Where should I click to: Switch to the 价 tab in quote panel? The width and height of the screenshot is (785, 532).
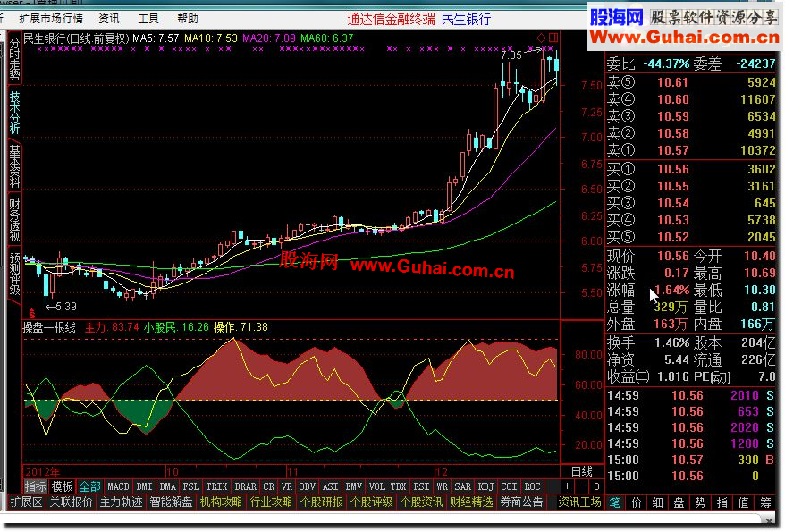click(x=637, y=502)
